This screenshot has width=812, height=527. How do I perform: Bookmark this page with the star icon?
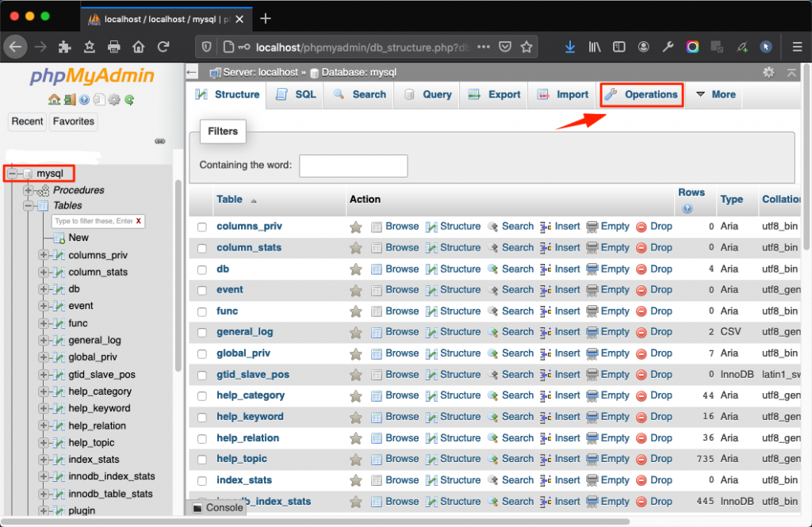pos(527,47)
